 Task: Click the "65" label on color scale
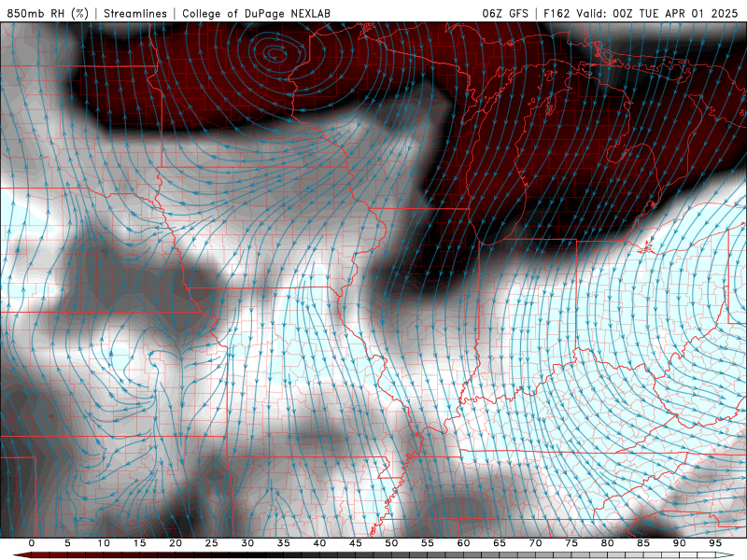(x=500, y=543)
